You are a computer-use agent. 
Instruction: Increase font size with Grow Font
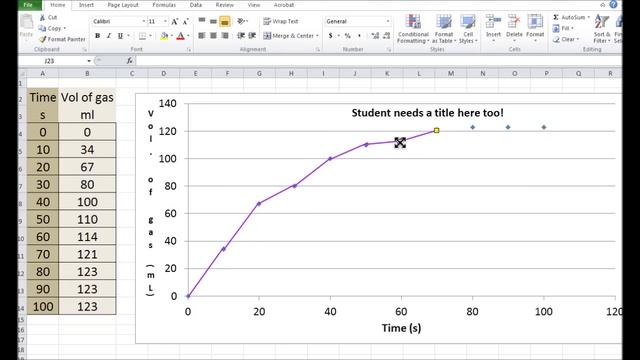click(175, 21)
